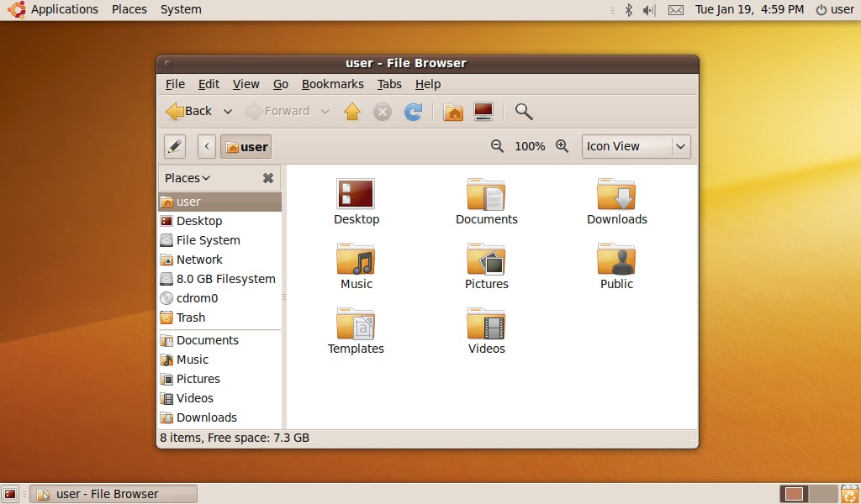Zoom out with the minus magnifier
Screen dimensions: 861x504
click(497, 146)
